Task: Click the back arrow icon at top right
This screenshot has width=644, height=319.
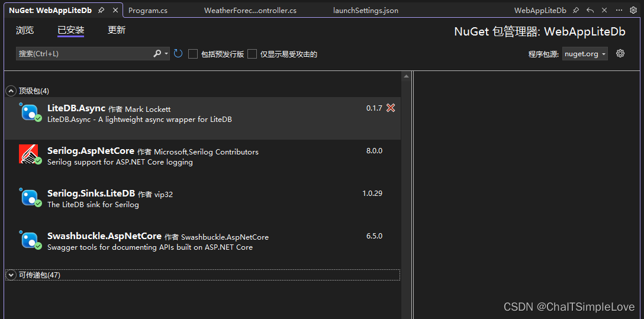Action: [x=590, y=10]
